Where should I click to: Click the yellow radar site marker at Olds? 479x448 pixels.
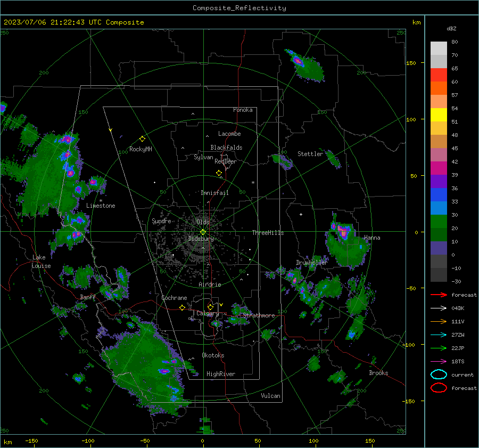point(203,232)
